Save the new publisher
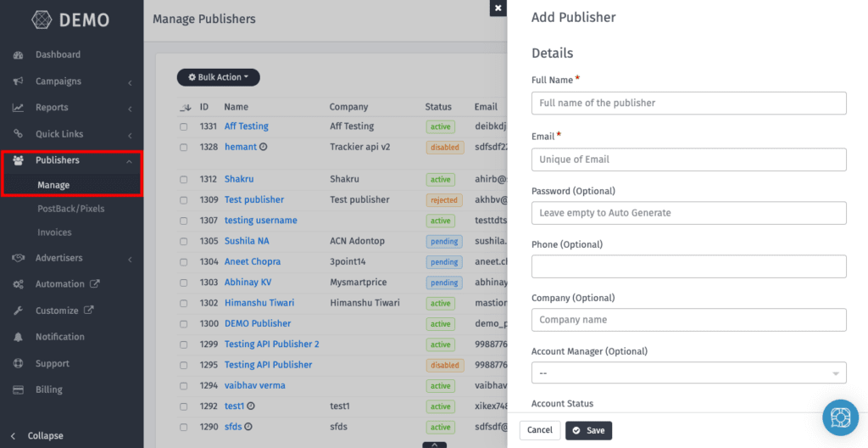 point(588,430)
